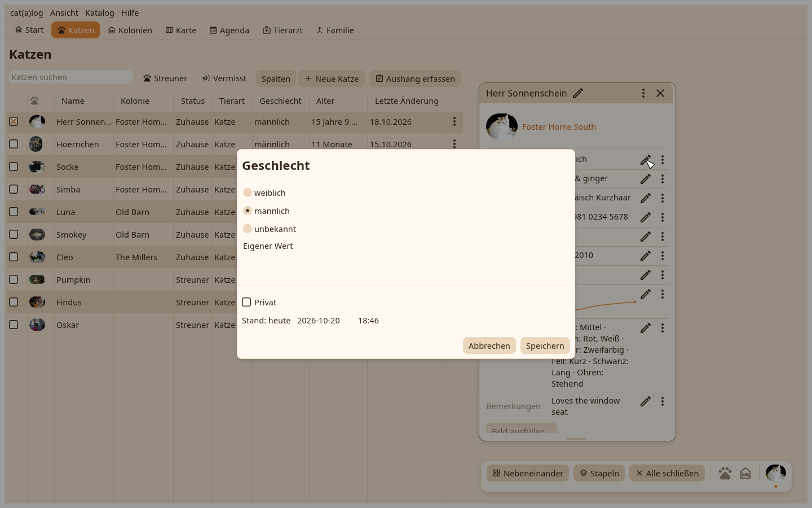Click Alle schließen in the dock

pos(667,473)
